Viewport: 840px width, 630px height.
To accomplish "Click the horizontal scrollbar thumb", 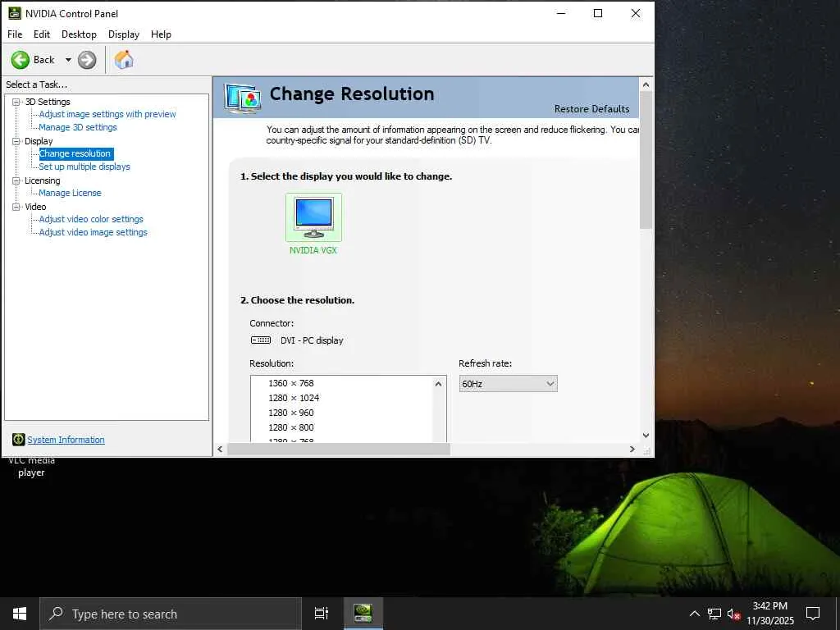I will point(339,450).
